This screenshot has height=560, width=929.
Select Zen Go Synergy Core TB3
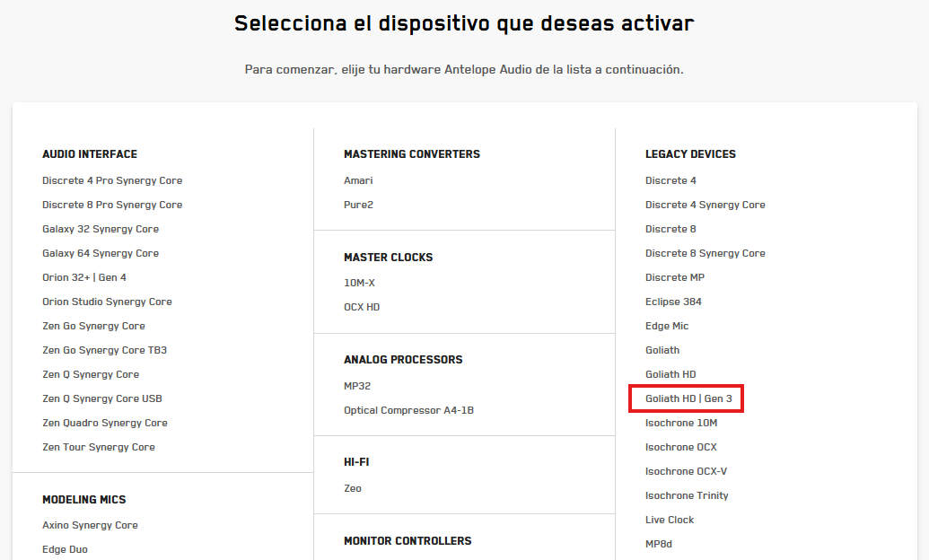pos(104,350)
